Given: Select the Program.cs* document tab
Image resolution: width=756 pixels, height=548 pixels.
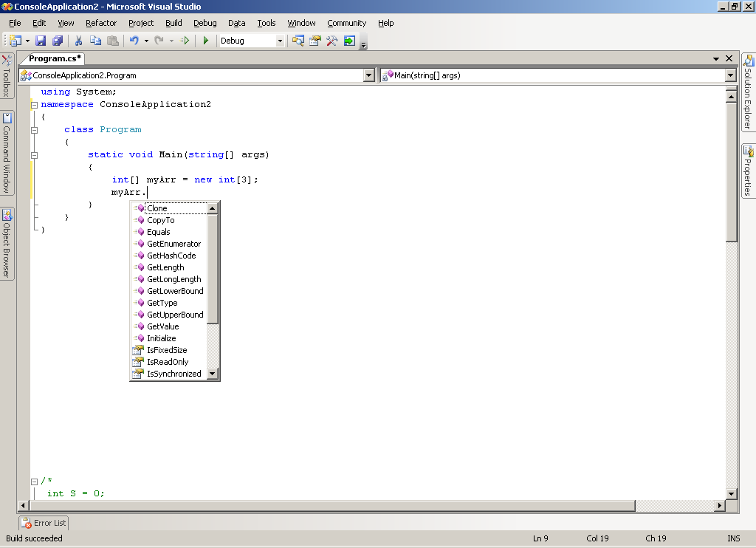Looking at the screenshot, I should tap(55, 58).
